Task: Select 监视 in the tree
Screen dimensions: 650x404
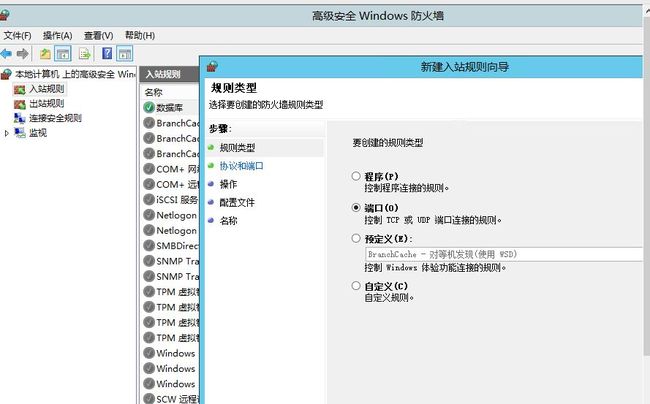Action: pos(38,133)
